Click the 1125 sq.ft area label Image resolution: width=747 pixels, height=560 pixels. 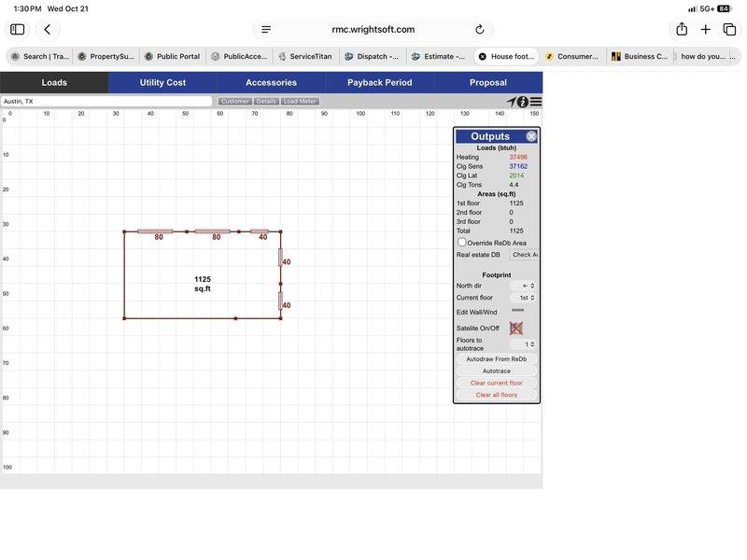(x=203, y=284)
